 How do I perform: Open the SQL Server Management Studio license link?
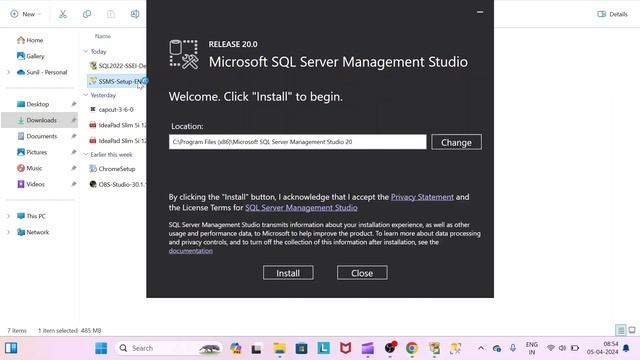(x=301, y=207)
